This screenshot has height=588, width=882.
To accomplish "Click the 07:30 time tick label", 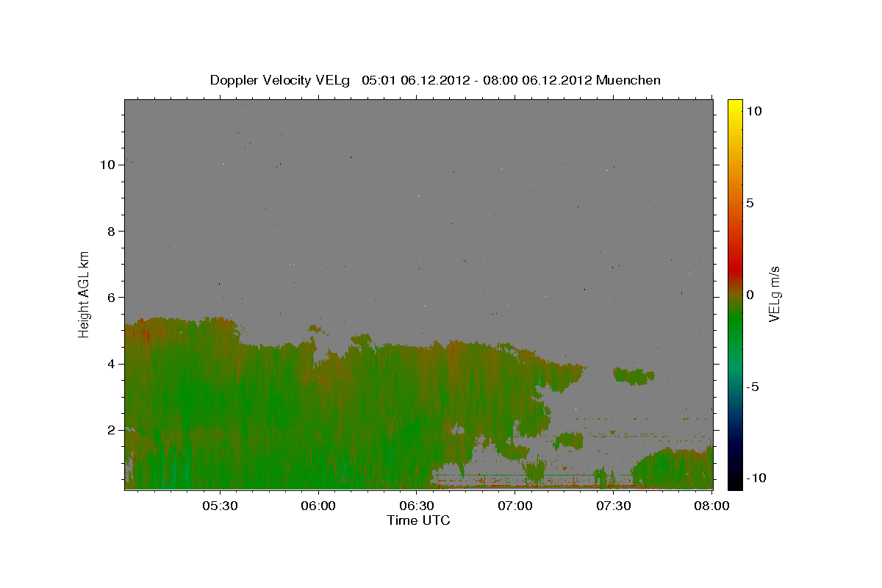I will click(x=614, y=507).
